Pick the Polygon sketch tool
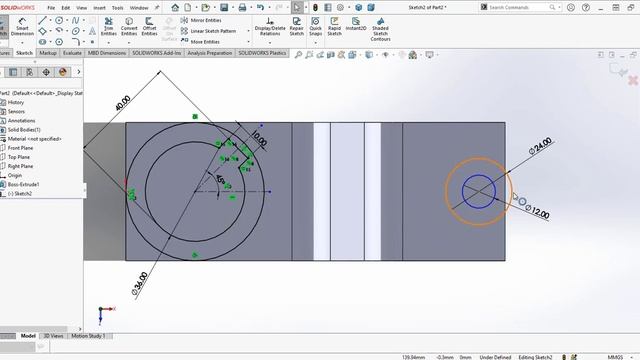This screenshot has height=360, width=640. (59, 42)
